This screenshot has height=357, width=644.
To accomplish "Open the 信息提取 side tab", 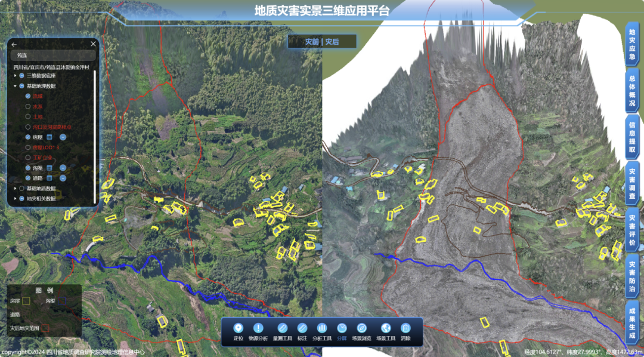I will (x=632, y=137).
